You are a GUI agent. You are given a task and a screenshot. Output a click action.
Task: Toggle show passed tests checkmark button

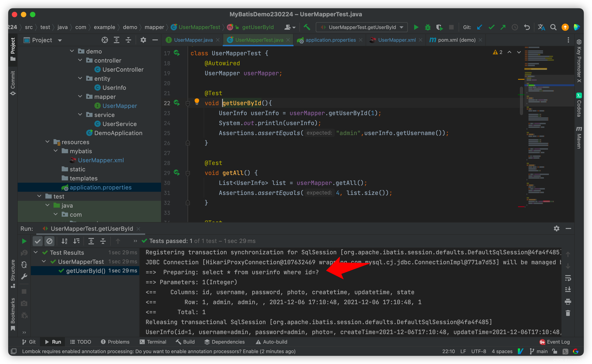point(38,241)
